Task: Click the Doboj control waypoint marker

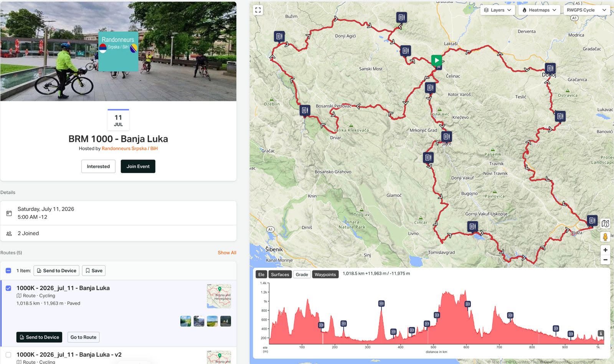Action: coord(550,69)
